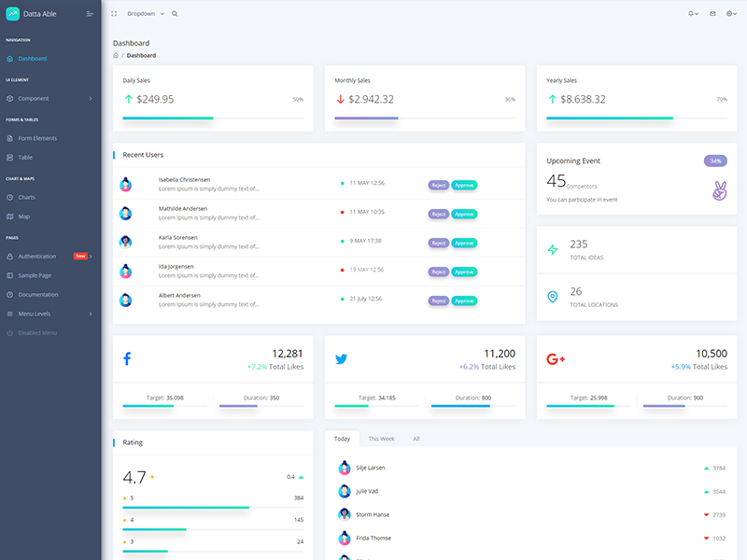Viewport: 747px width, 560px height.
Task: Click the sidebar collapse hamburger icon
Action: coord(90,14)
